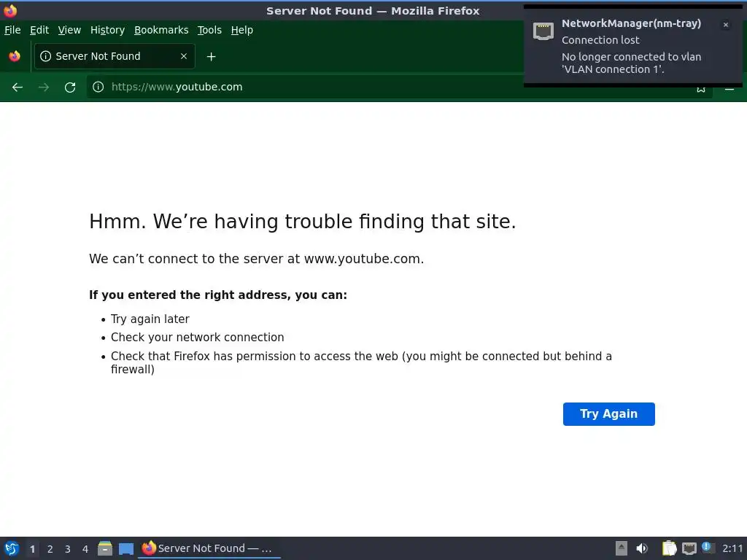The height and width of the screenshot is (560, 747).
Task: Click the youtube.com address bar
Action: pyautogui.click(x=399, y=87)
